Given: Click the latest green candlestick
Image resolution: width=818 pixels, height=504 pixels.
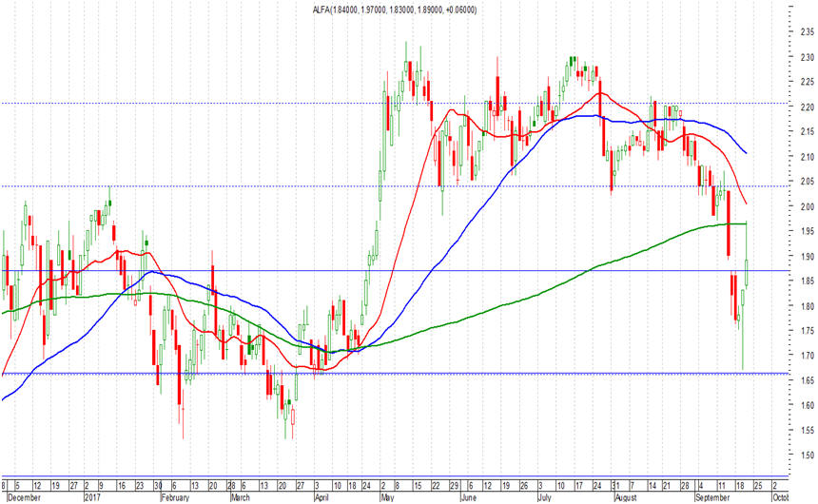Looking at the screenshot, I should pos(747,272).
